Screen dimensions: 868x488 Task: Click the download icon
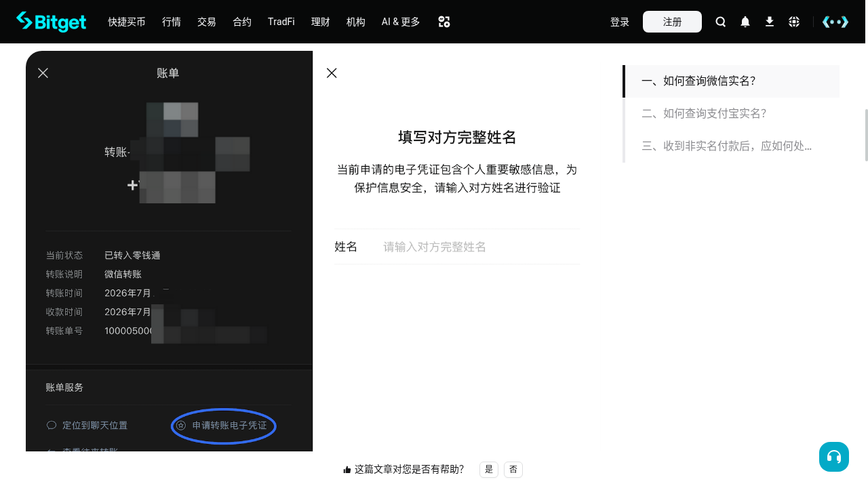770,22
